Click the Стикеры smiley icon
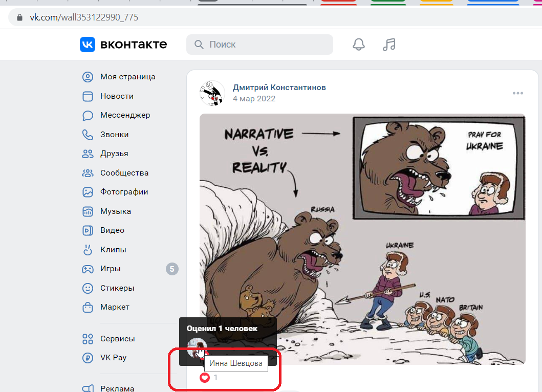The image size is (542, 392). [88, 288]
